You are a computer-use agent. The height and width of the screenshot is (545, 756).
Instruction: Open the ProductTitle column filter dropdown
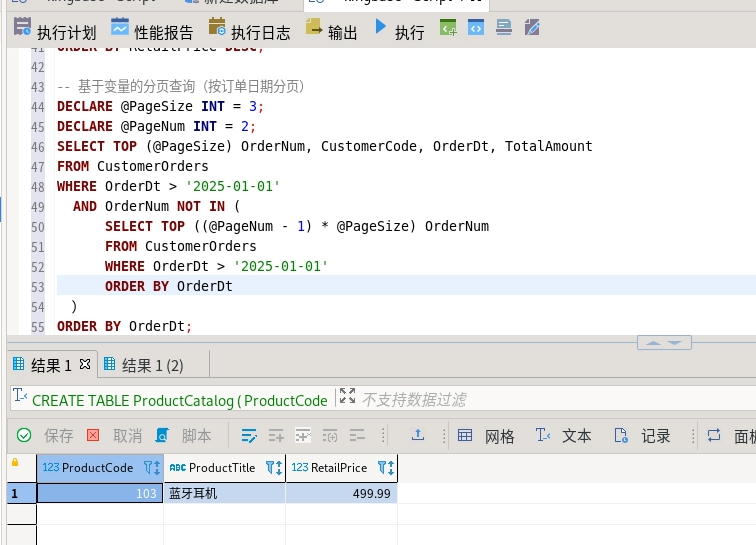(272, 468)
